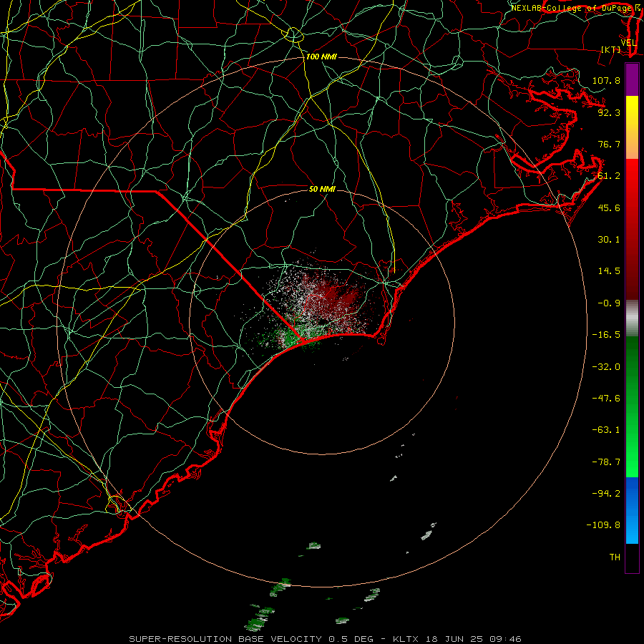Click the 76.7 velocity scale value
This screenshot has width=644, height=644.
609,144
